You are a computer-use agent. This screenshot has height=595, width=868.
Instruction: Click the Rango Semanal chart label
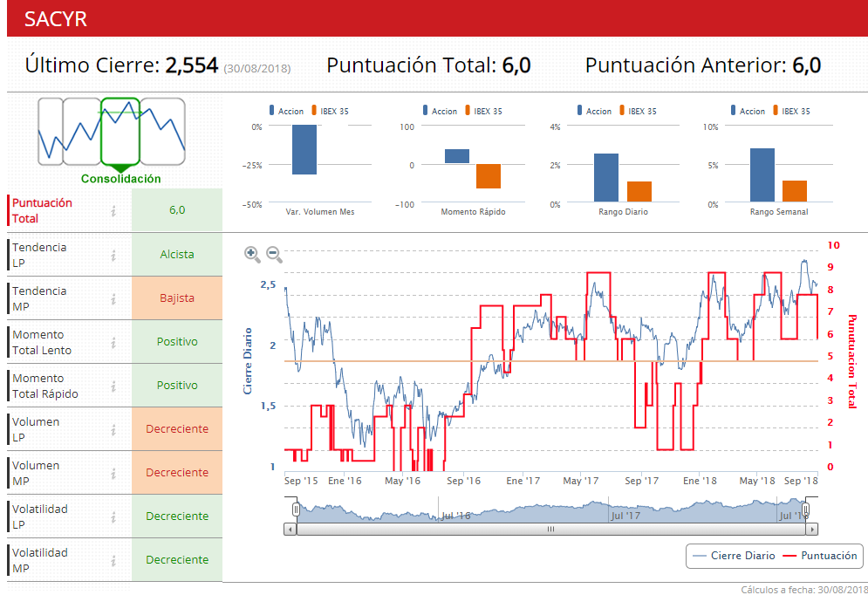coord(779,212)
